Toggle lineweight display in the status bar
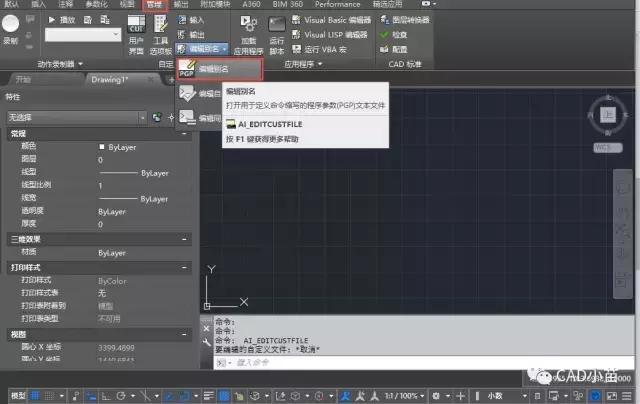Viewport: 640px width, 404px height. (x=209, y=396)
